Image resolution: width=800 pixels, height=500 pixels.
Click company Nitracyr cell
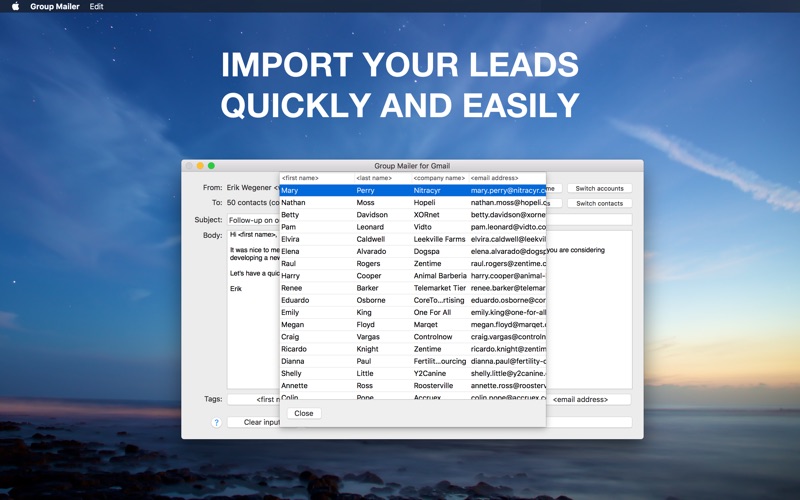[x=427, y=190]
